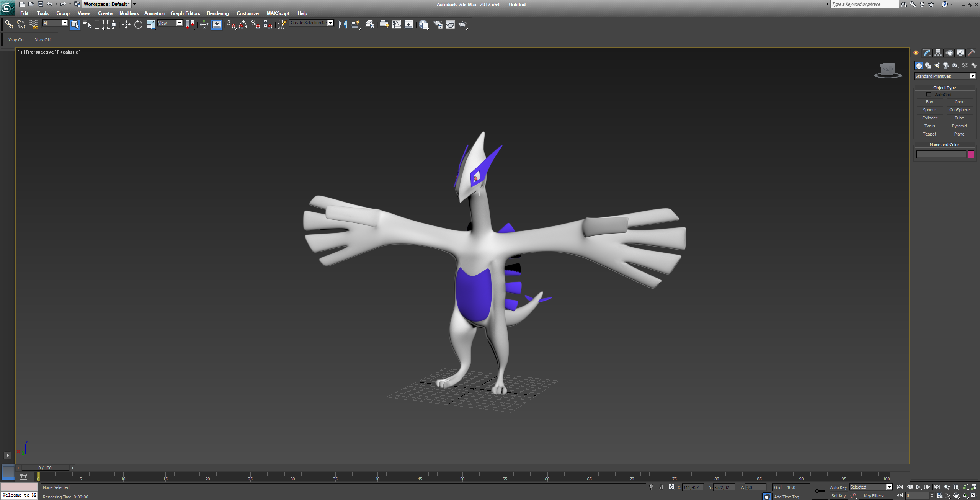980x500 pixels.
Task: Expand the selection filter All dropdown
Action: (x=64, y=23)
